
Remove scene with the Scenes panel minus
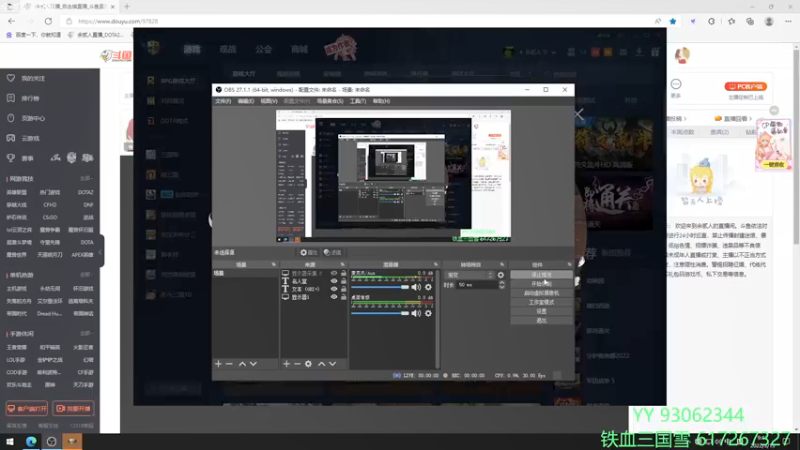[x=229, y=364]
